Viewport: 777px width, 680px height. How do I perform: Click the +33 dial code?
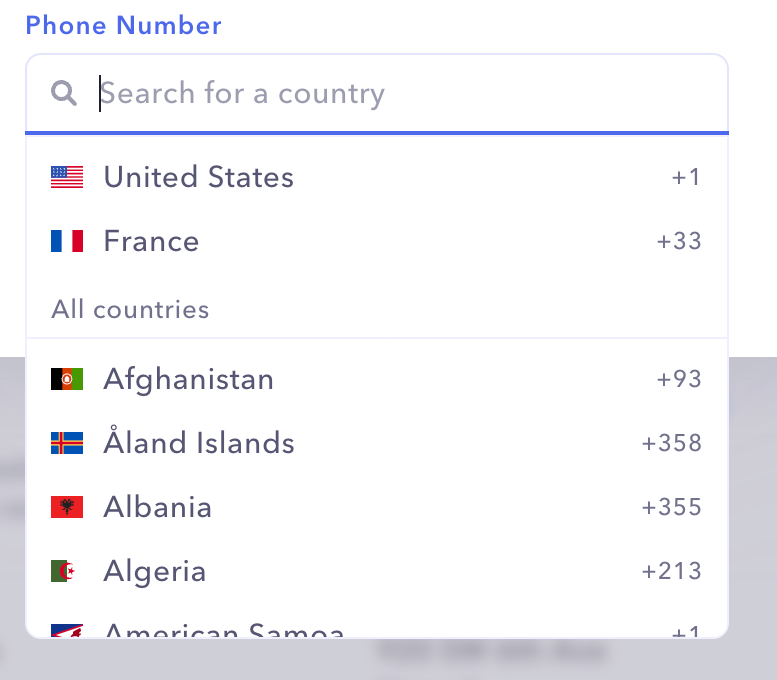tap(679, 242)
